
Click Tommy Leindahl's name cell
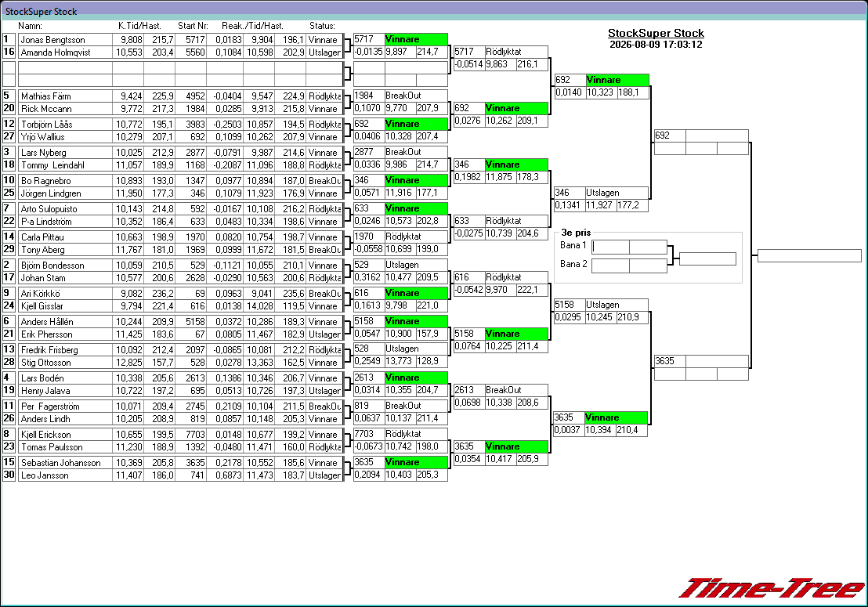click(65, 165)
